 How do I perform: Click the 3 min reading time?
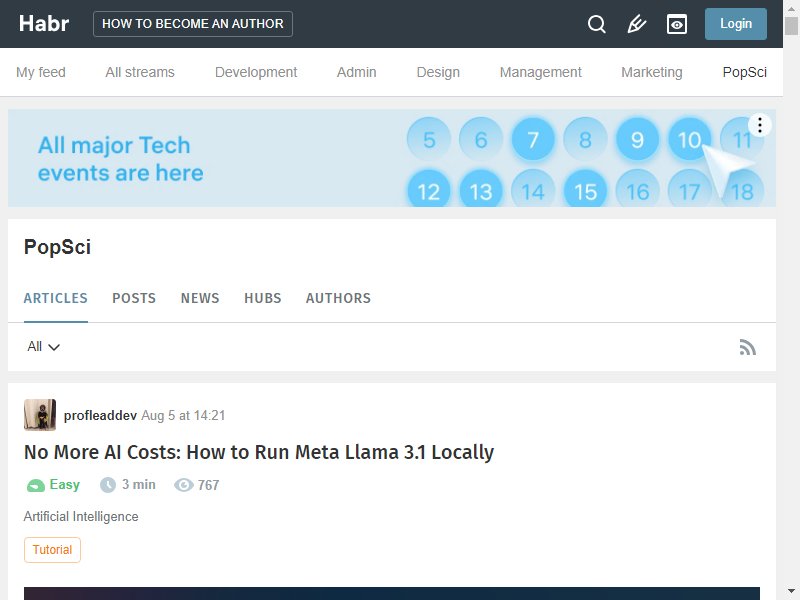[128, 485]
